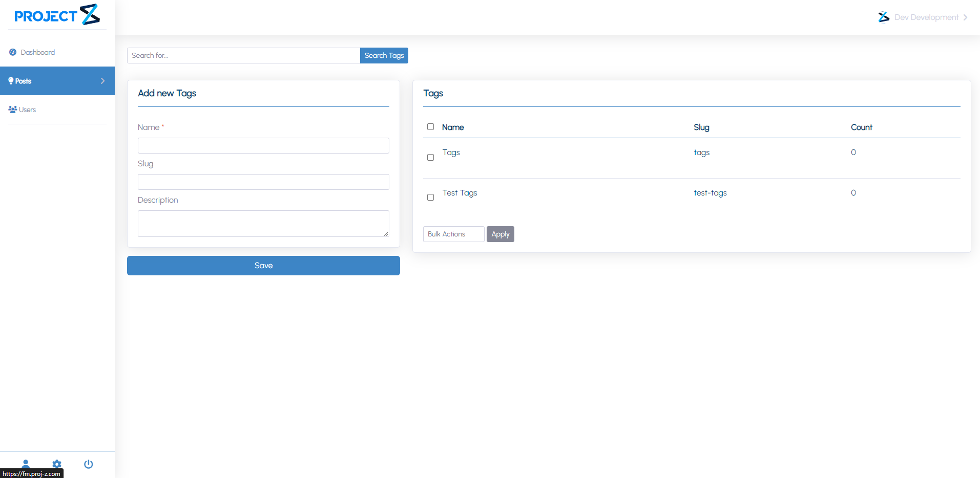Open the Bulk Actions dropdown
This screenshot has height=478, width=980.
coord(453,234)
